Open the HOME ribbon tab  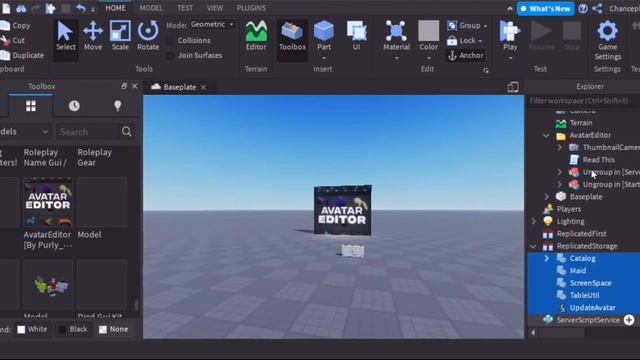tap(116, 8)
